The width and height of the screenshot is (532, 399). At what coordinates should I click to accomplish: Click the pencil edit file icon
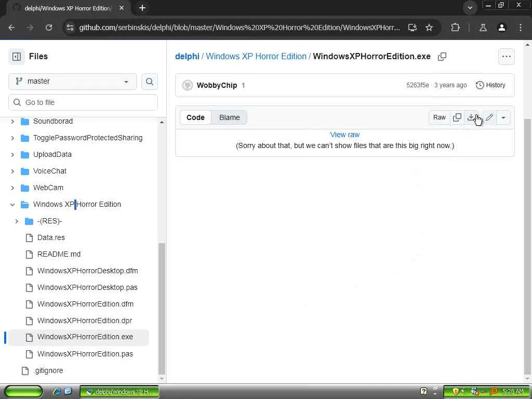(x=489, y=117)
